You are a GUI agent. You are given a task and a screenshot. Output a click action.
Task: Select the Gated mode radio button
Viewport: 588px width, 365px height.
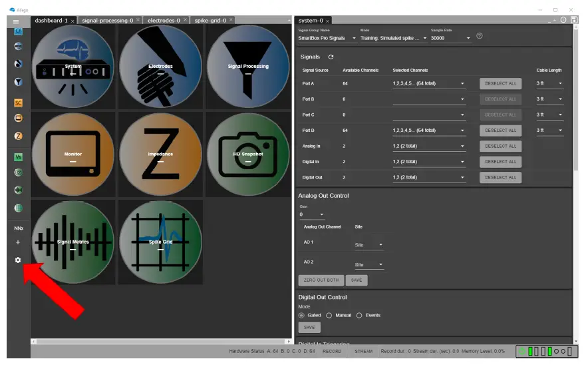[x=301, y=316]
